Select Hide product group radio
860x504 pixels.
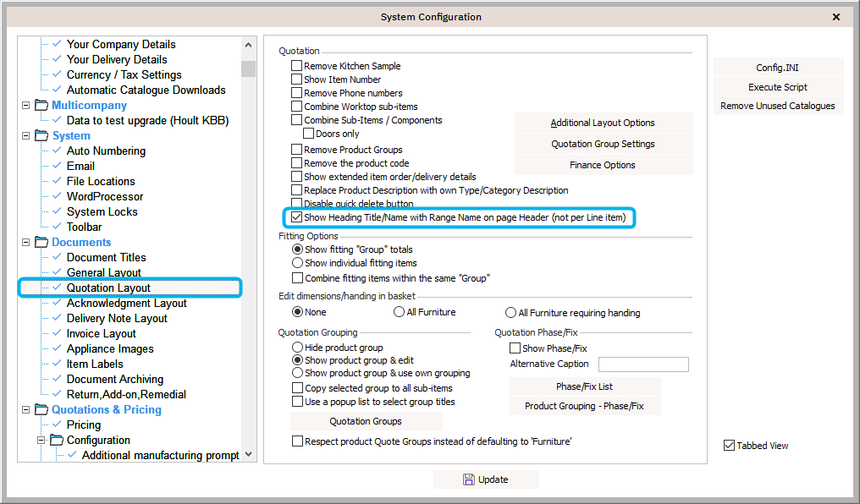point(297,348)
